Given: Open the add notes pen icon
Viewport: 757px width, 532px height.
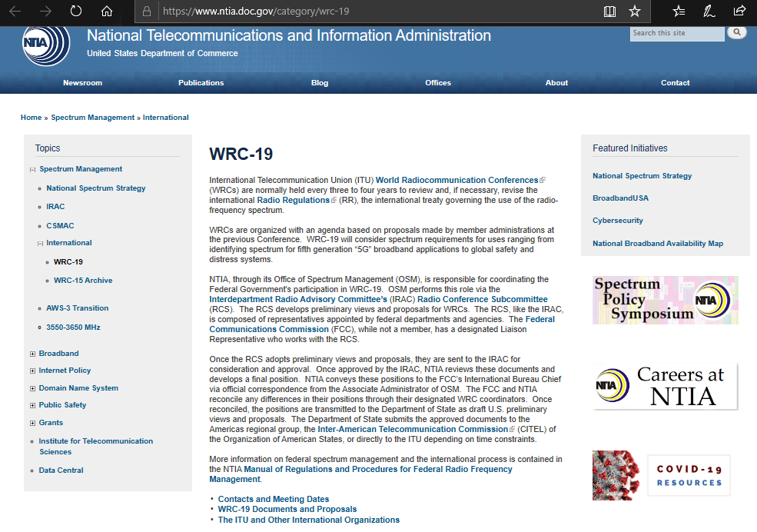Looking at the screenshot, I should point(709,11).
